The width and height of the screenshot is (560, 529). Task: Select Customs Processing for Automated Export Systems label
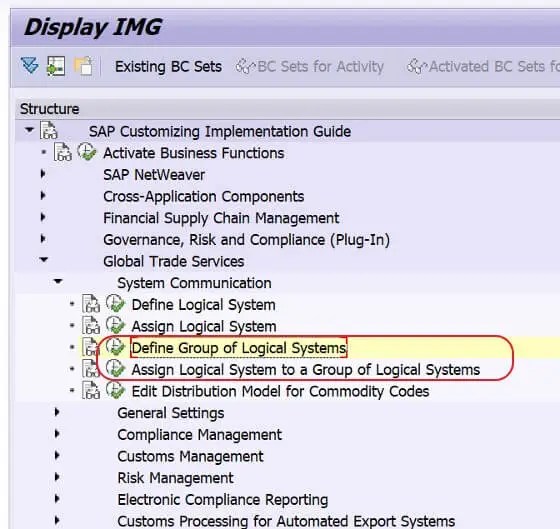coord(286,521)
